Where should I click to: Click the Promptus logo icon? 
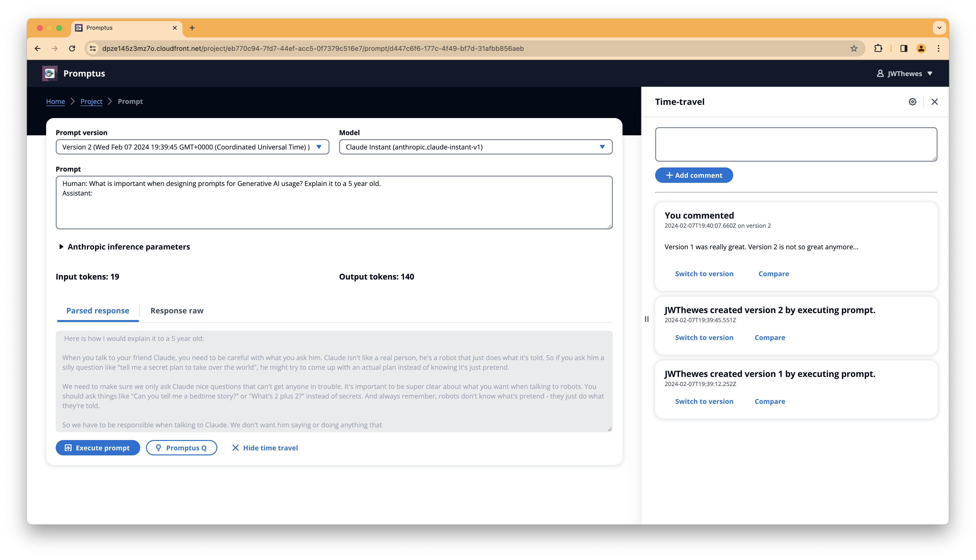click(x=50, y=73)
